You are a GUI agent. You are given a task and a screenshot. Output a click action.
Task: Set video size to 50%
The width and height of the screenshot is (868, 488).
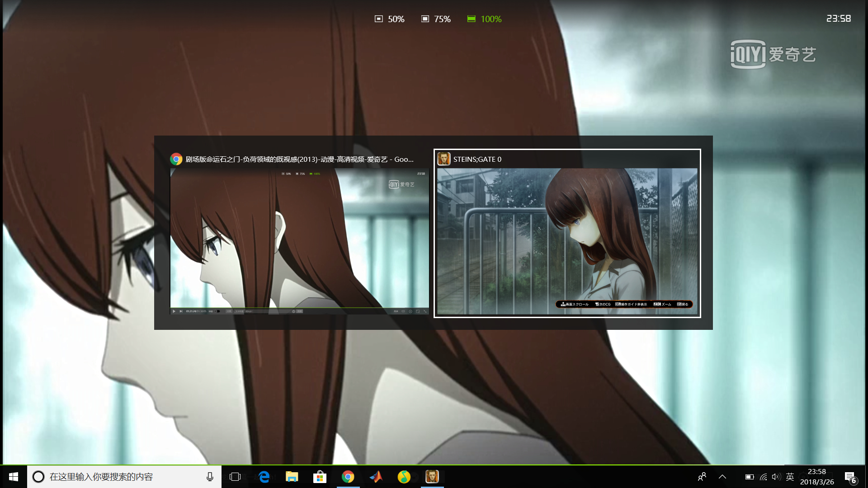390,19
